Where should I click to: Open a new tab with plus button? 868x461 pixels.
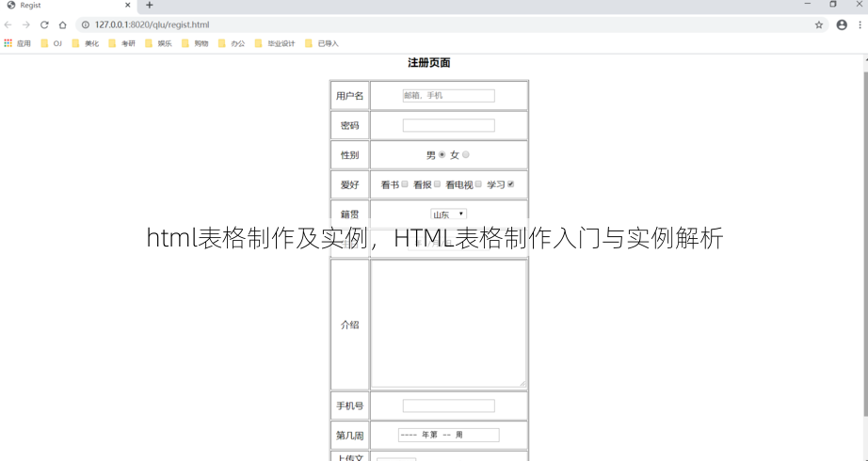point(149,6)
